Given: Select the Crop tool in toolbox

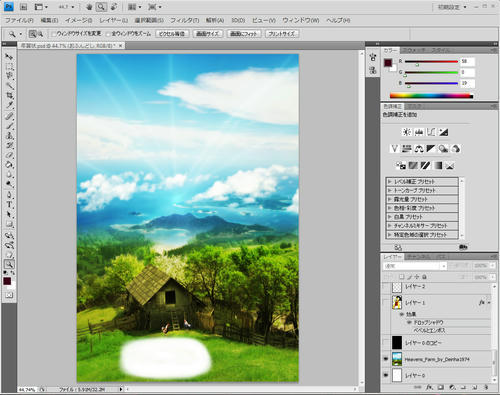Looking at the screenshot, I should (x=9, y=96).
